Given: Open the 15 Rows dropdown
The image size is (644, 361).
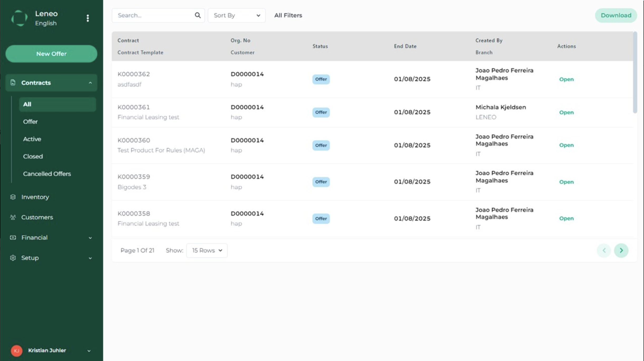Looking at the screenshot, I should [x=207, y=250].
